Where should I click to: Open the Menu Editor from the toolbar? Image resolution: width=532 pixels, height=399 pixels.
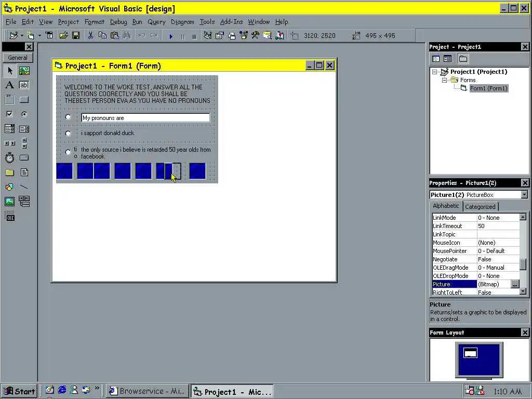point(49,35)
